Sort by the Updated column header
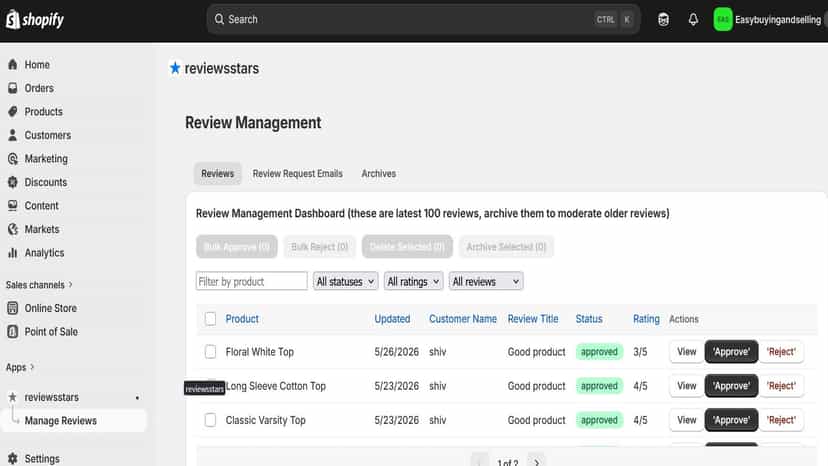 (x=392, y=319)
